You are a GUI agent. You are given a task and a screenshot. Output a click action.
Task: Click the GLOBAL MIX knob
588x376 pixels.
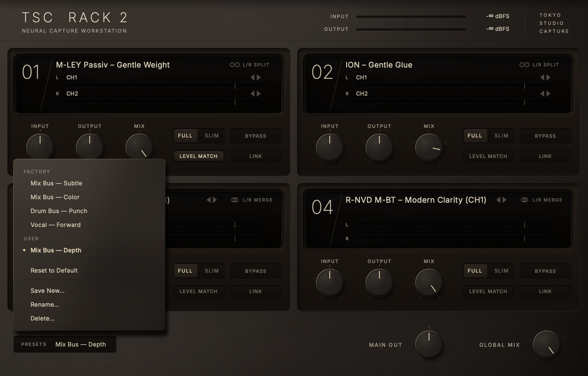547,344
